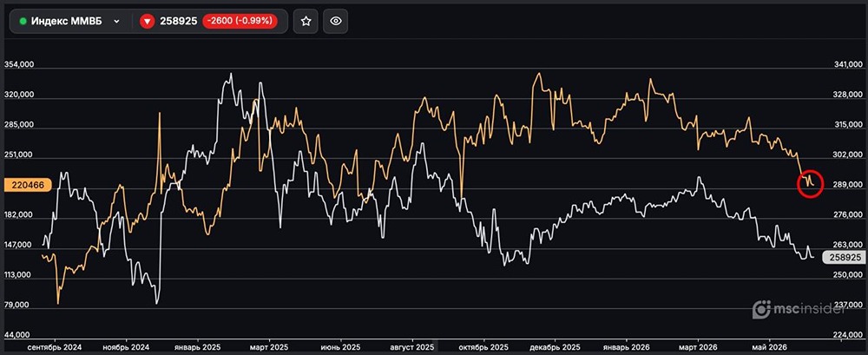Viewport: 868px width, 355px height.
Task: Click the 315,000 right axis value
Action: 848,125
